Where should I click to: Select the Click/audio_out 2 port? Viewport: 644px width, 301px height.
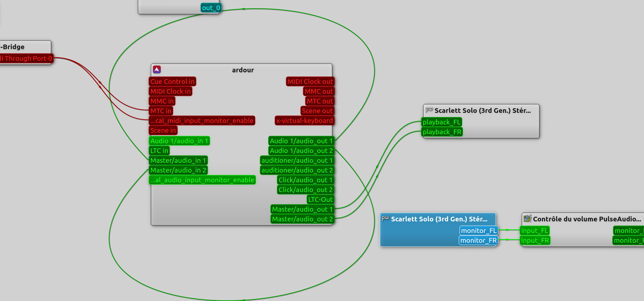click(x=305, y=190)
